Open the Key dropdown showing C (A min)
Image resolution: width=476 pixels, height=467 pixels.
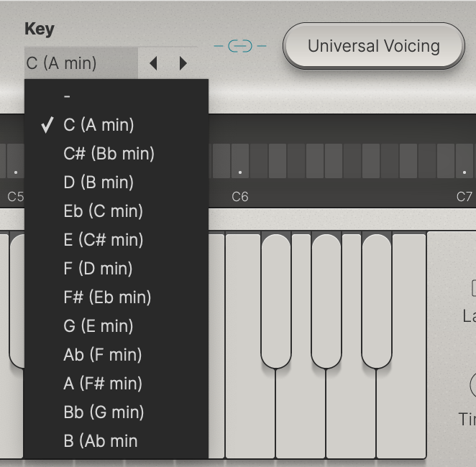click(x=80, y=63)
